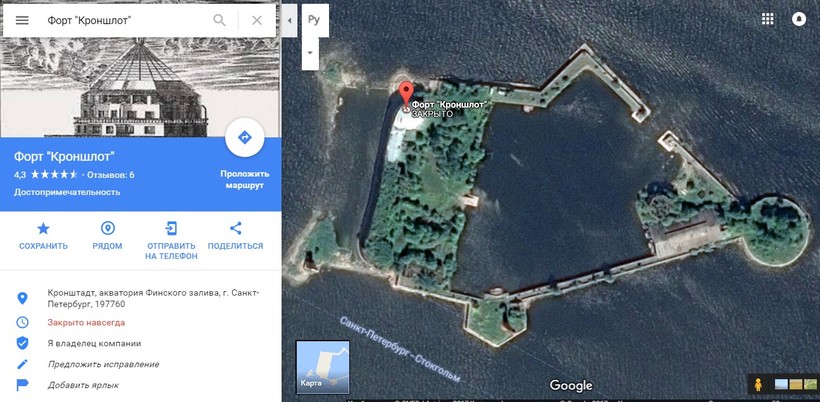Share place via Поделиться icon
Screen dimensions: 820x402
pyautogui.click(x=235, y=228)
